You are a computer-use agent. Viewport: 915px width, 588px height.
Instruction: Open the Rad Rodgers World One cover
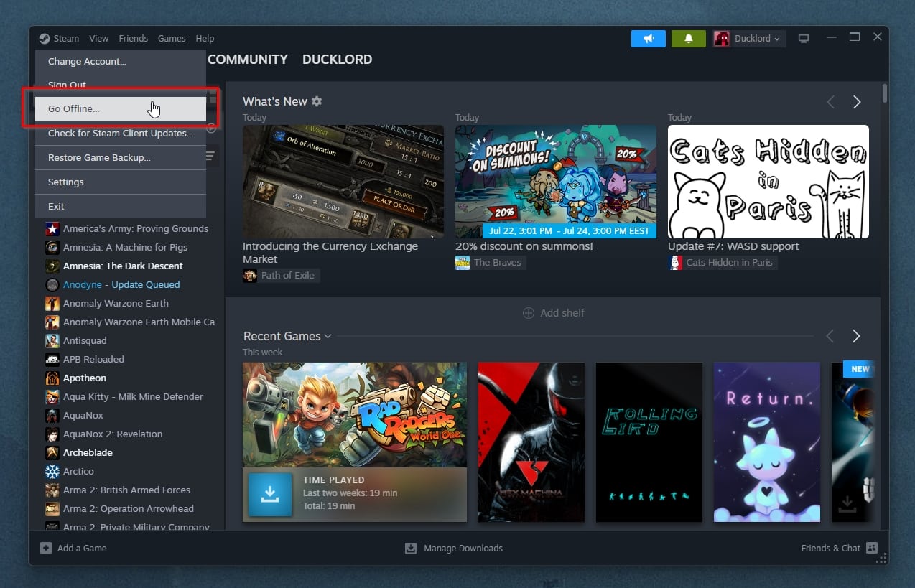pos(355,415)
